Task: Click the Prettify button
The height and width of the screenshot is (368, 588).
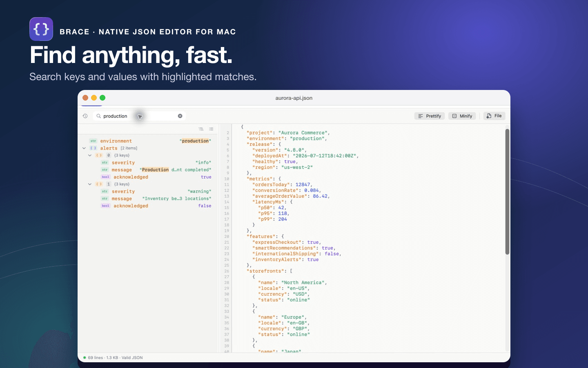Action: pyautogui.click(x=430, y=116)
